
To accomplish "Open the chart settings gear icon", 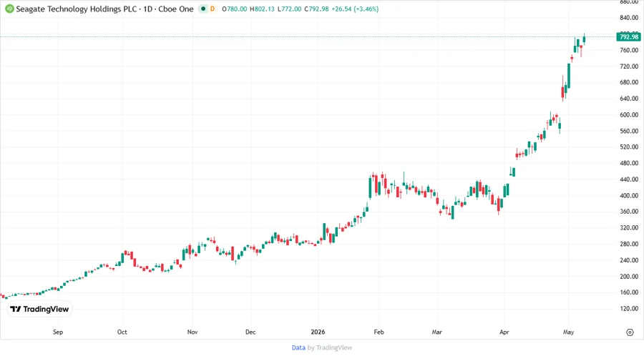I will [630, 332].
